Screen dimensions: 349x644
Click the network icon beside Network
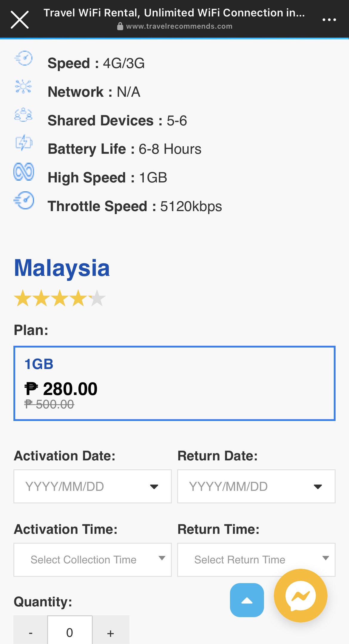click(x=23, y=87)
